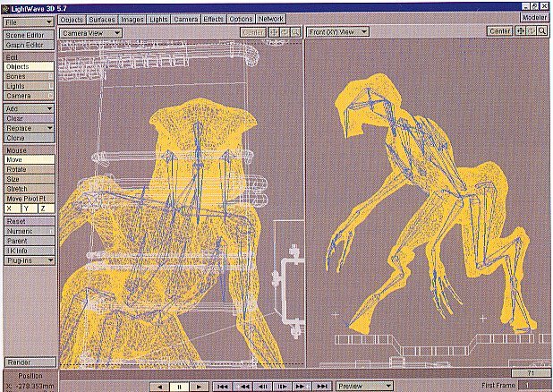Viewport: 553px width, 392px height.
Task: Click the play forward transport button
Action: [200, 386]
